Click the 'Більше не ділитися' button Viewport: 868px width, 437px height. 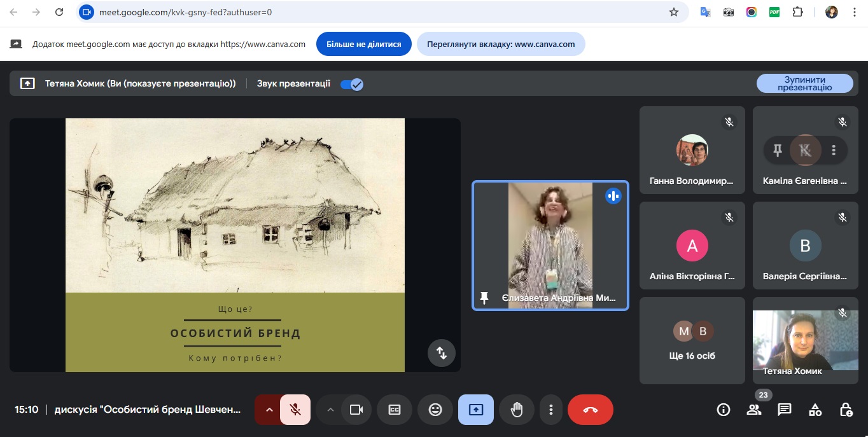(x=363, y=45)
